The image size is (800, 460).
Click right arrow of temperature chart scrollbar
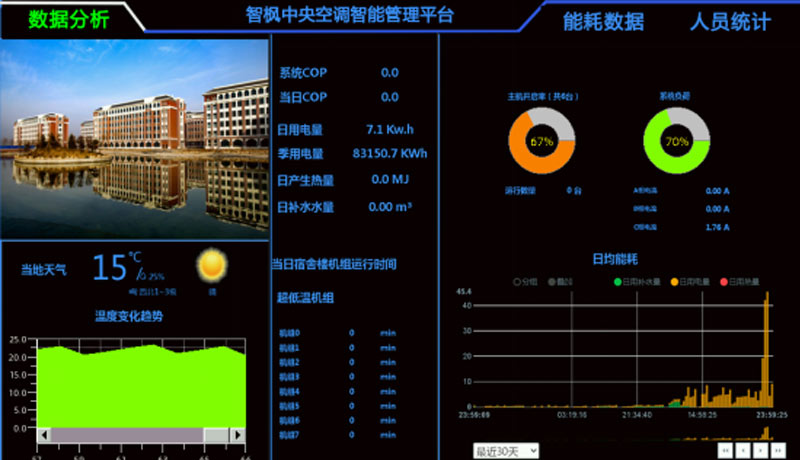[x=238, y=435]
